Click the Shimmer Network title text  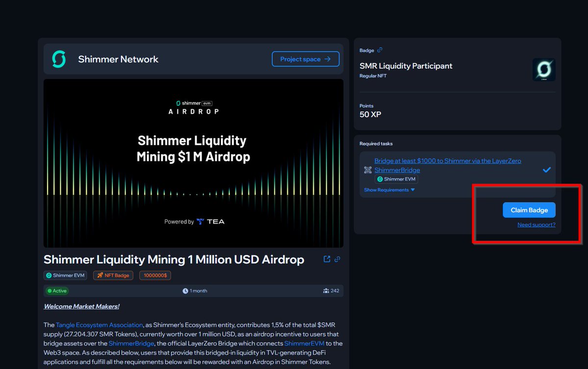click(118, 59)
